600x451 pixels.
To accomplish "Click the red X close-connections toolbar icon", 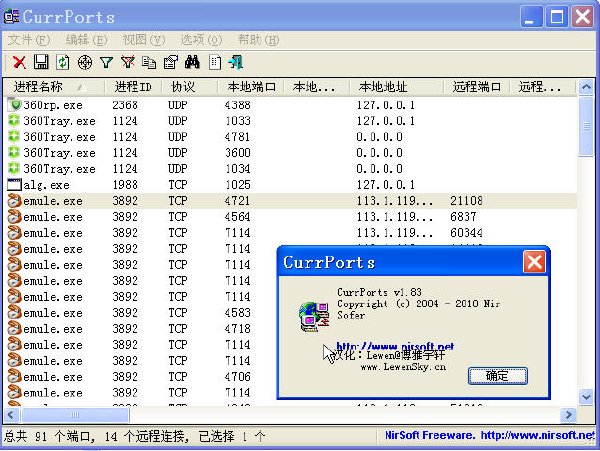I will (19, 62).
